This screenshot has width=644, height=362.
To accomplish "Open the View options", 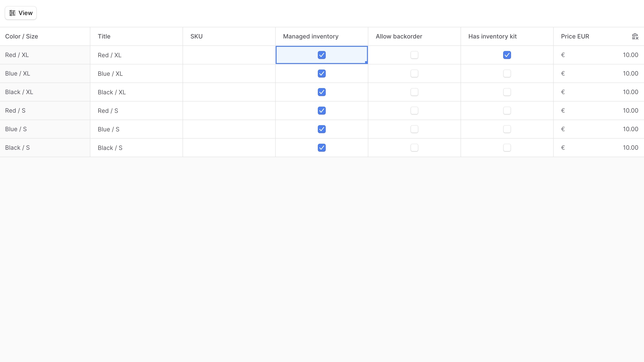I will coord(20,13).
